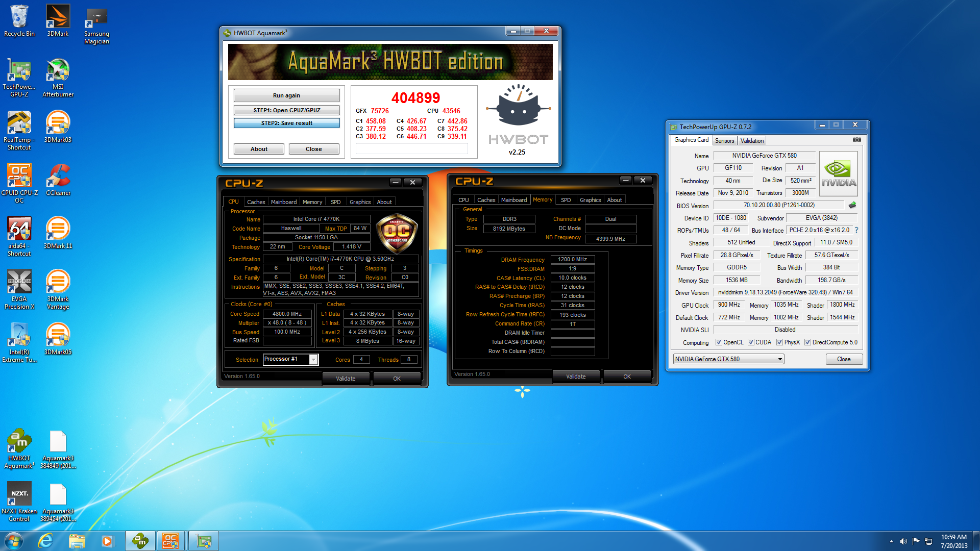Click the Aquamark score 404899
Viewport: 980px width, 551px height.
415,98
